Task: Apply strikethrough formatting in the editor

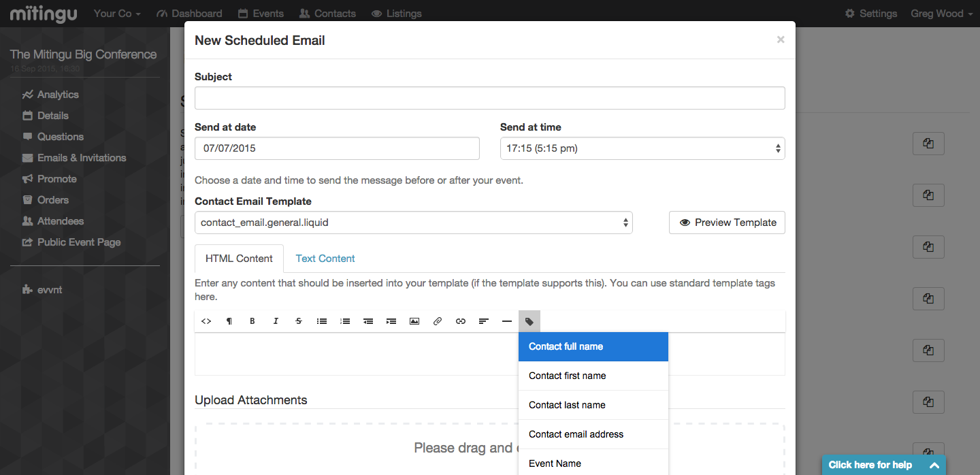Action: click(299, 321)
